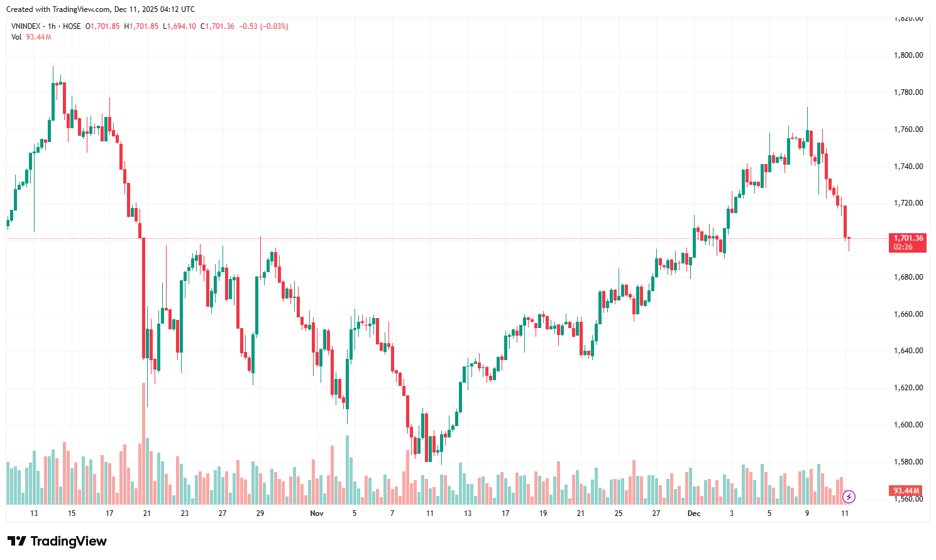Click the 'Dec' label on time axis
Viewport: 936px width, 560px height.
pyautogui.click(x=694, y=513)
